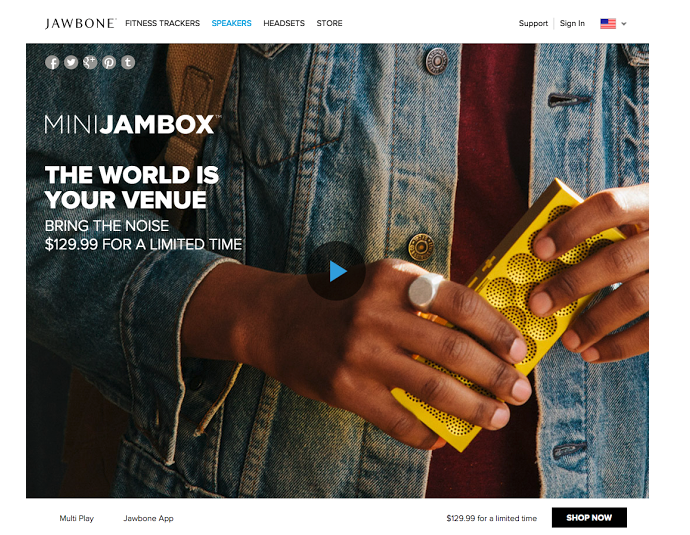Viewport: 690px width, 535px height.
Task: Click the Sign In link
Action: [572, 23]
